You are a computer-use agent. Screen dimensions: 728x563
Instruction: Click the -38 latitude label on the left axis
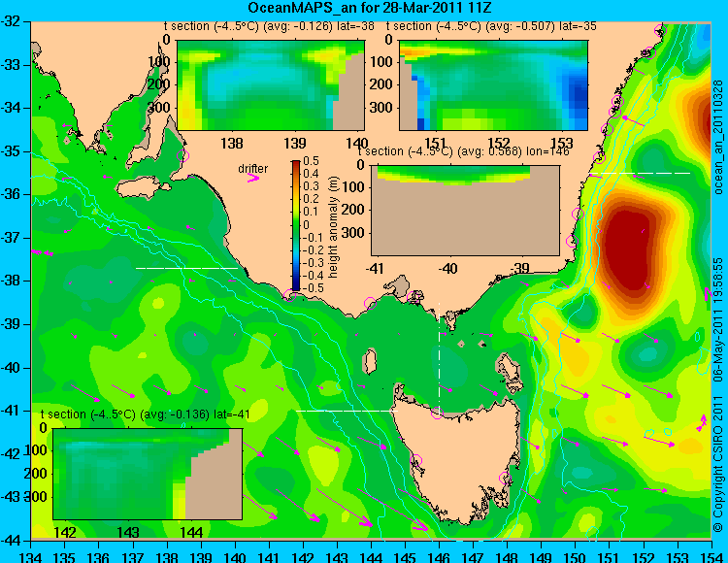click(13, 281)
